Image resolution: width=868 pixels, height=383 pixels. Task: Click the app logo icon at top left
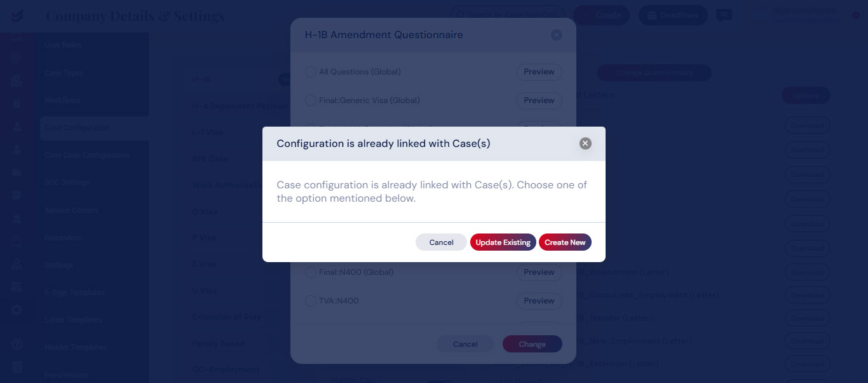click(x=17, y=15)
